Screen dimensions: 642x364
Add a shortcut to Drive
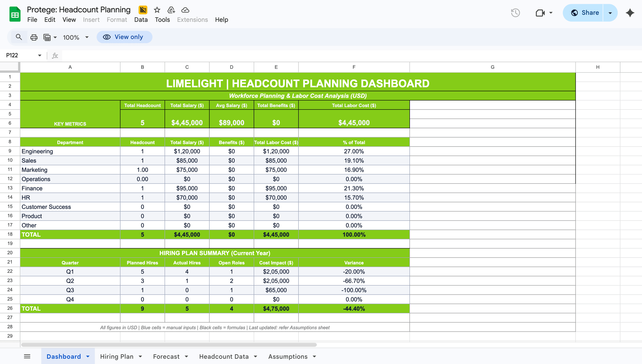coord(171,10)
